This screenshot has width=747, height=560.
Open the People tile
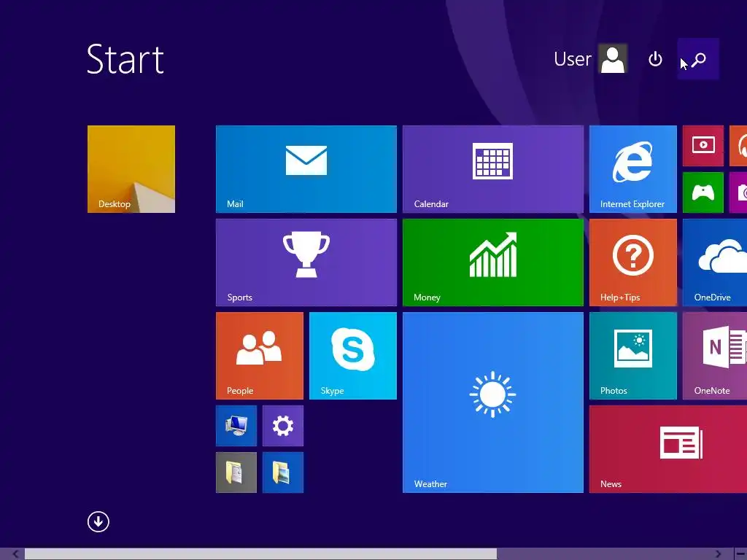click(259, 356)
